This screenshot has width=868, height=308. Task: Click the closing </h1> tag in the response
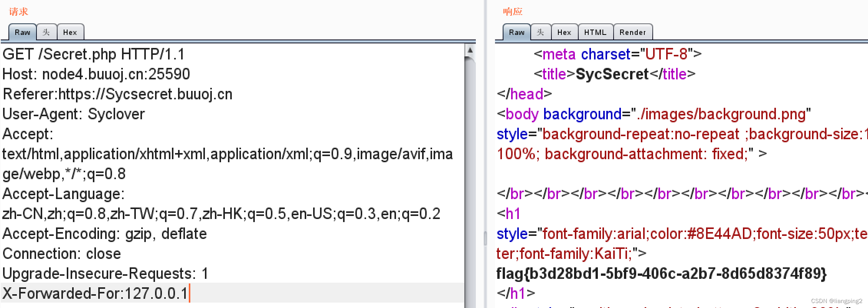(516, 293)
